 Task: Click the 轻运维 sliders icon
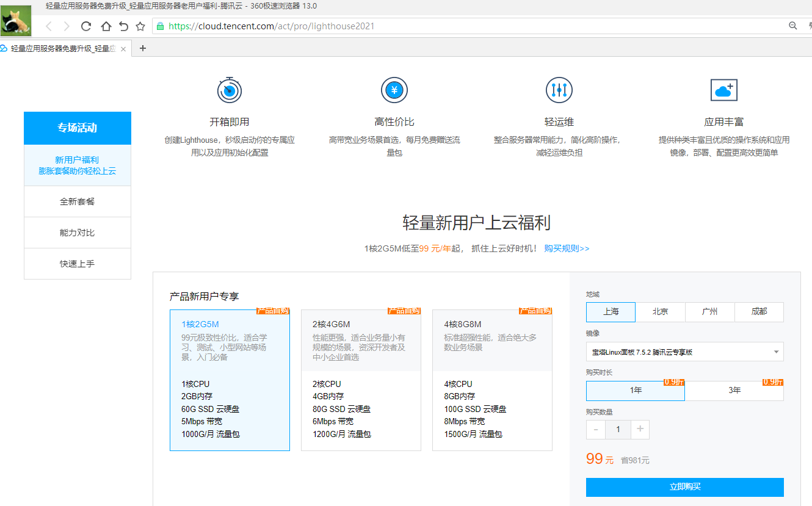(559, 90)
